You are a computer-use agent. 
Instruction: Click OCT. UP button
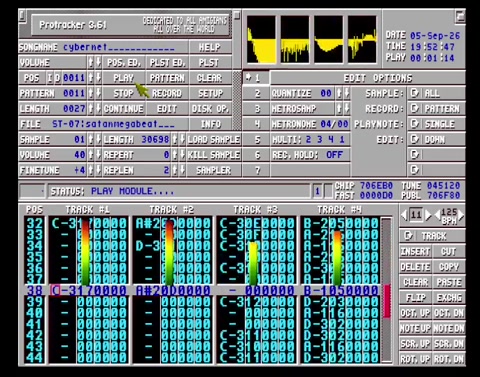(x=416, y=313)
